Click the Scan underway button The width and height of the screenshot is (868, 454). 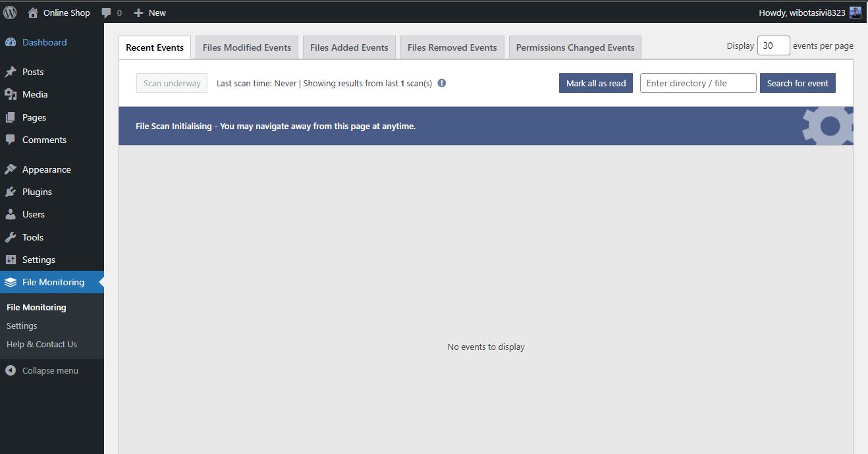[172, 83]
